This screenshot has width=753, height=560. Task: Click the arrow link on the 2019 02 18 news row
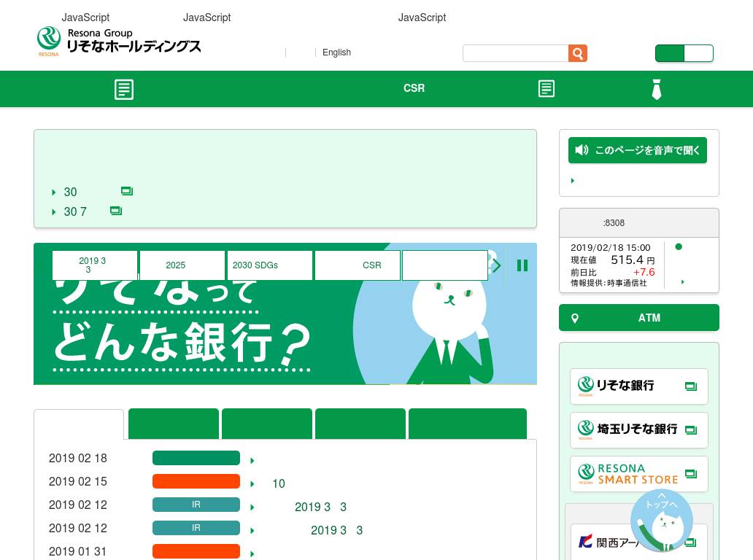click(252, 461)
